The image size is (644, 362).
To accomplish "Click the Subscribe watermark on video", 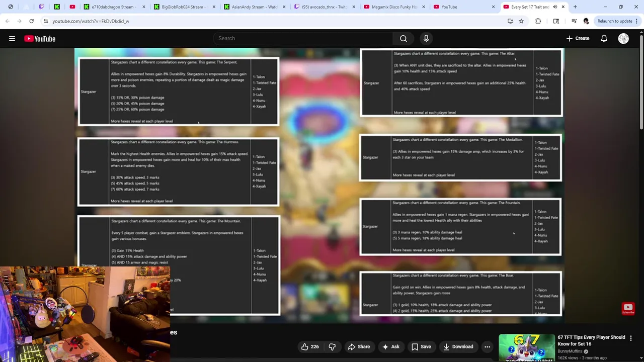I will (x=628, y=308).
